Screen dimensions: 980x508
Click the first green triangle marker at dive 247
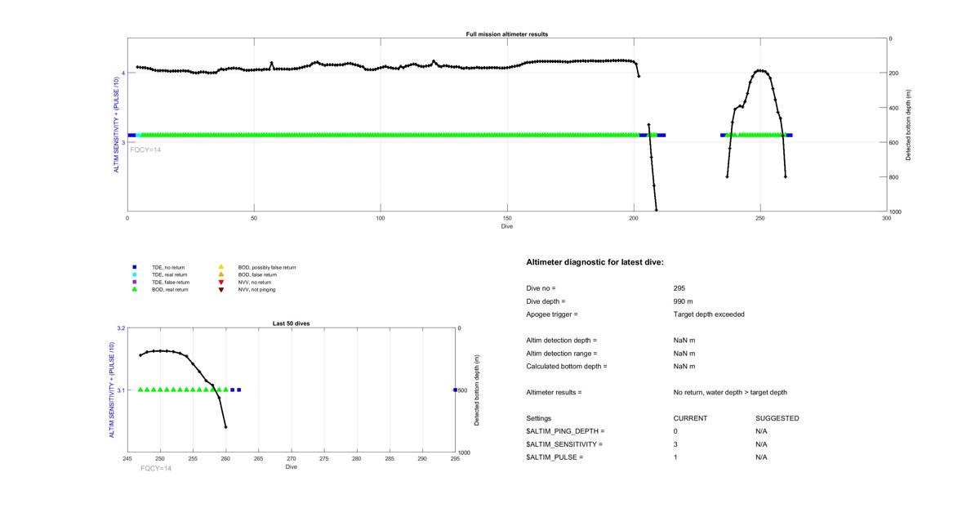(x=140, y=390)
